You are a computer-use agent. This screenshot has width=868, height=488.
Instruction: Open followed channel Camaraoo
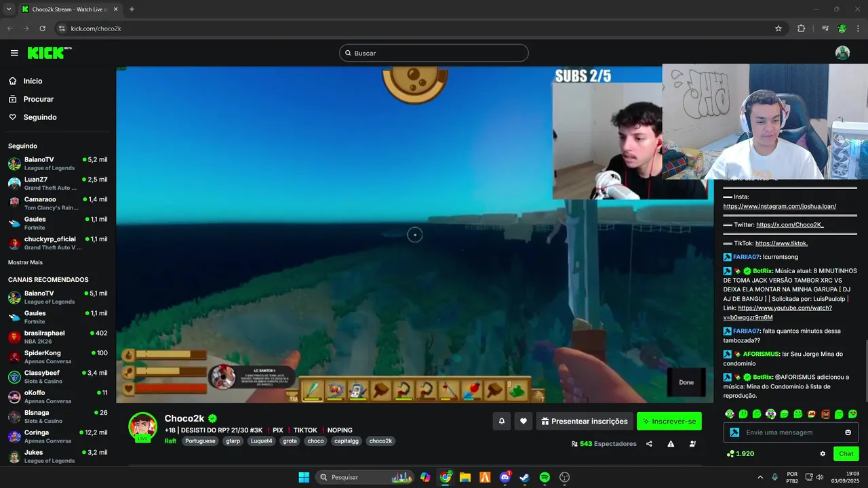(58, 203)
